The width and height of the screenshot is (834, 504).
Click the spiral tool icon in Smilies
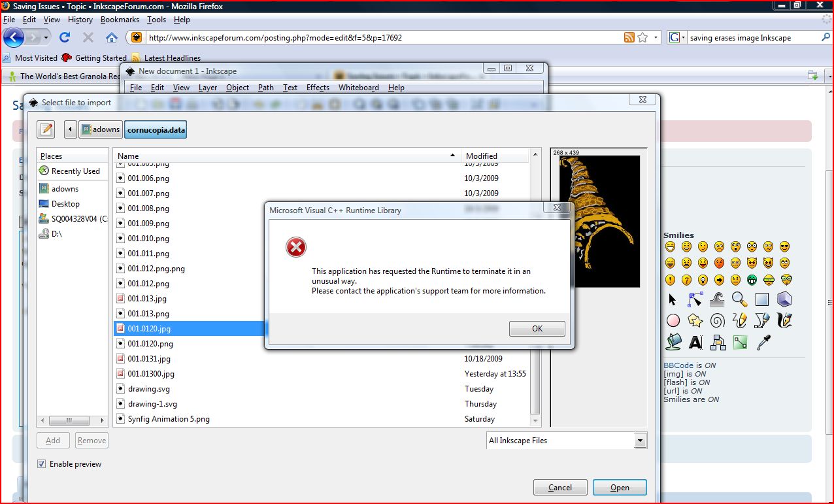(717, 320)
